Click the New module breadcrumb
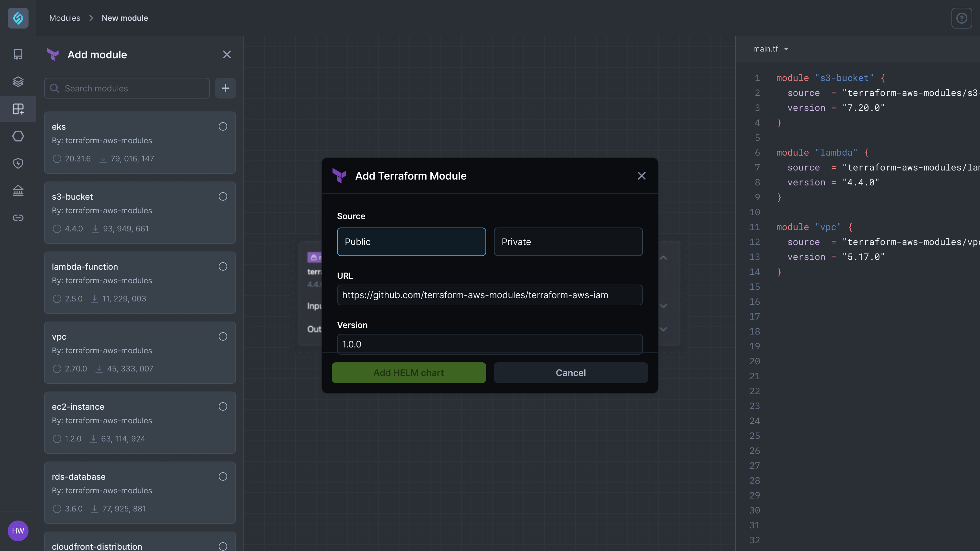 click(x=125, y=18)
